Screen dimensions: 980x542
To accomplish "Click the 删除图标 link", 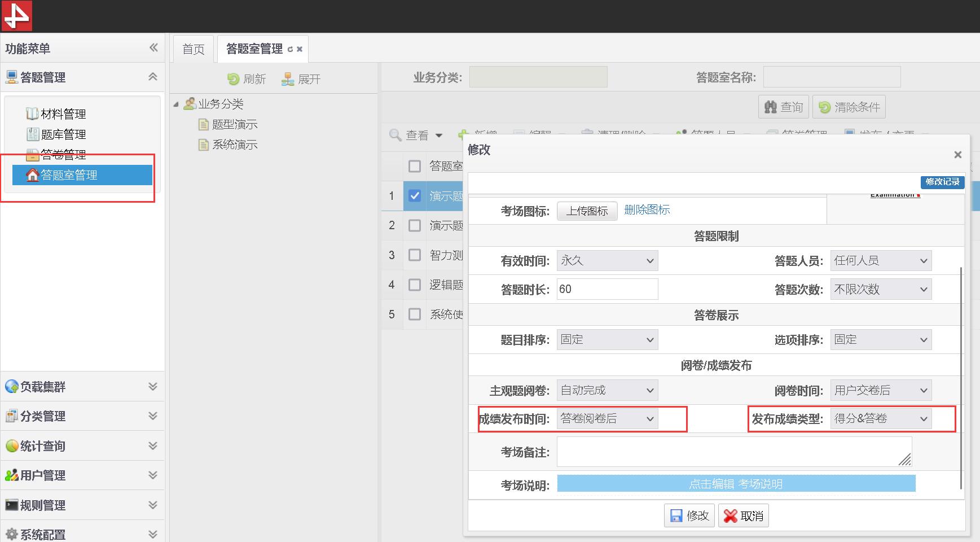I will click(647, 209).
